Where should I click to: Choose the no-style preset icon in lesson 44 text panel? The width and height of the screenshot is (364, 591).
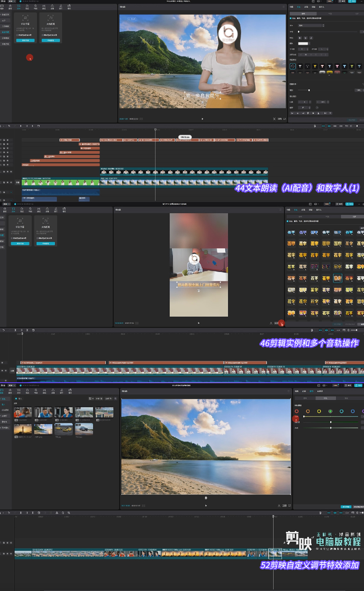(x=292, y=66)
